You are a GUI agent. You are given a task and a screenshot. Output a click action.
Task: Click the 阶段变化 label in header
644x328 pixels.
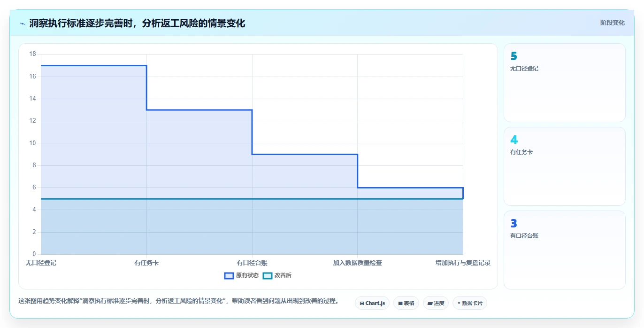click(612, 23)
